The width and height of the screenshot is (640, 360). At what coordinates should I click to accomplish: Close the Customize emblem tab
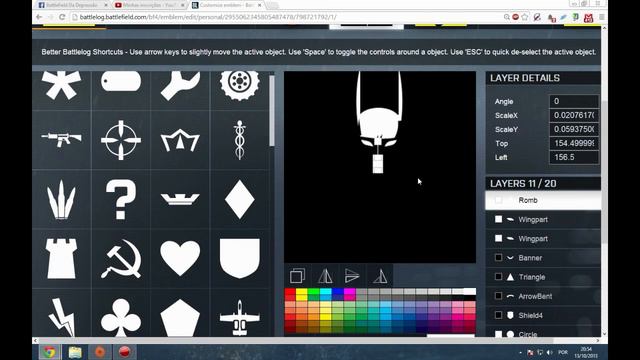point(259,5)
